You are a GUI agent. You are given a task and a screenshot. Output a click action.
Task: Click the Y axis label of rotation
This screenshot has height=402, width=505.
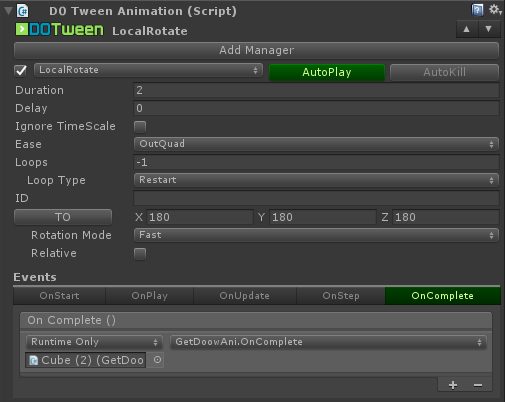262,217
